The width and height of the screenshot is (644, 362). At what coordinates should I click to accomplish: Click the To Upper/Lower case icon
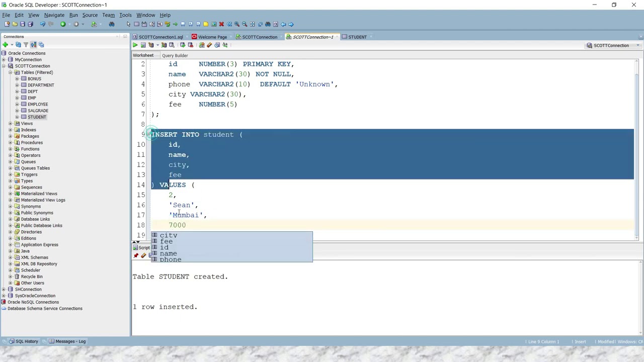[225, 45]
